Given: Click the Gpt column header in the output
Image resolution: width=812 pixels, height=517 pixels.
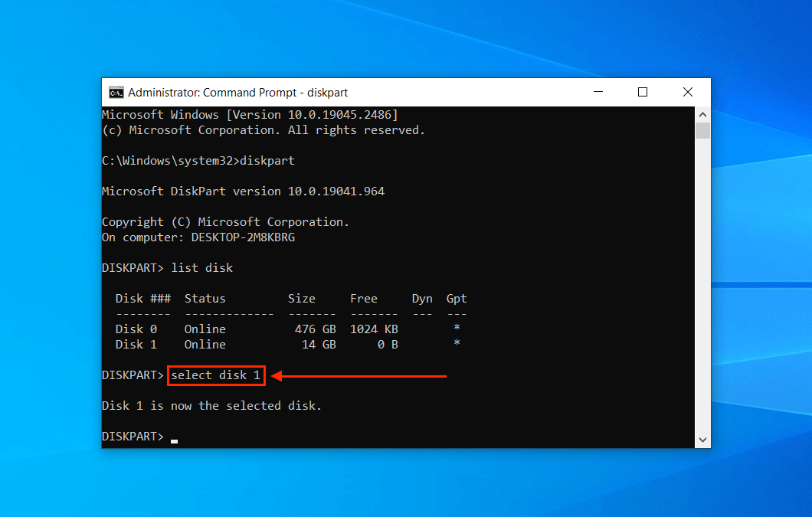Looking at the screenshot, I should [x=457, y=298].
